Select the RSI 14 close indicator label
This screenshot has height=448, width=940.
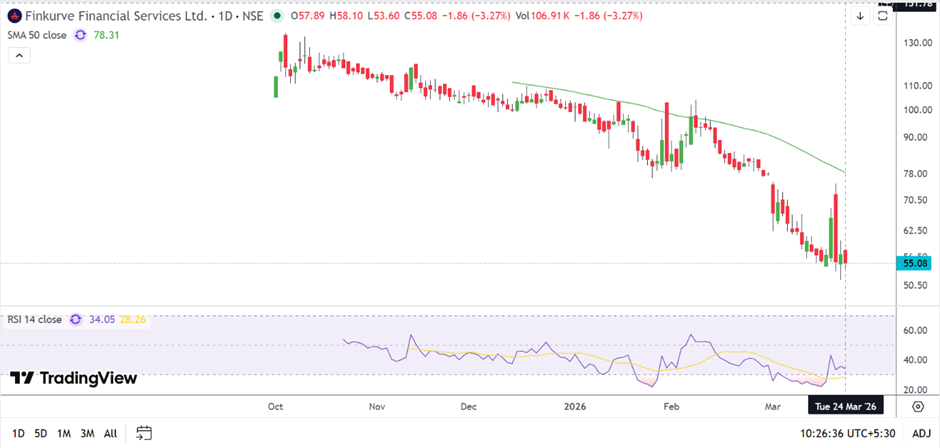point(33,320)
